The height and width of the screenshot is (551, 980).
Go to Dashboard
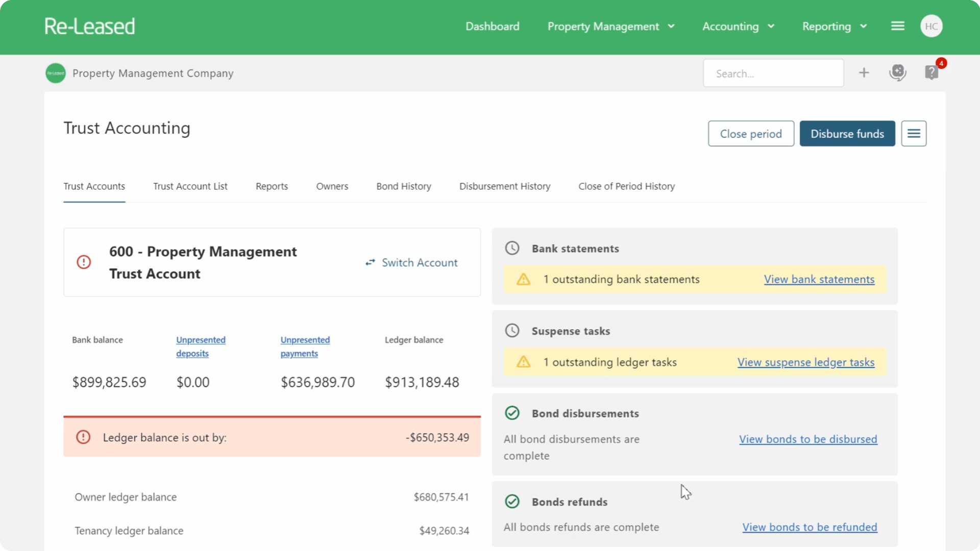(492, 26)
